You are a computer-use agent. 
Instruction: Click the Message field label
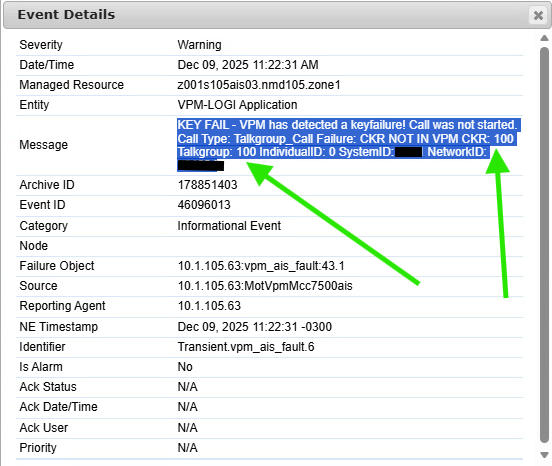(44, 145)
